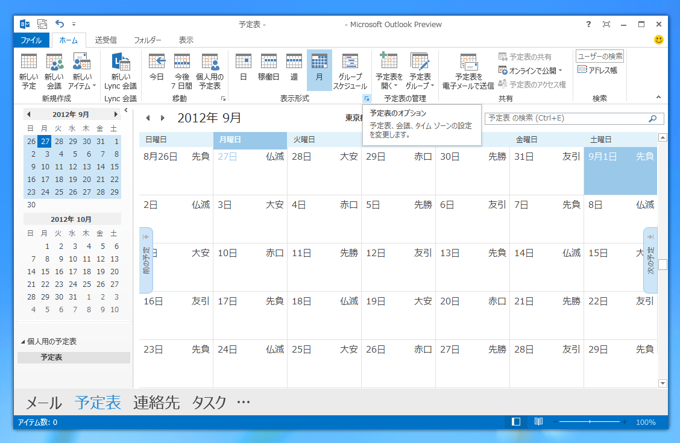This screenshot has width=680, height=443.
Task: Click the send/receive quick access icon
Action: tap(42, 24)
